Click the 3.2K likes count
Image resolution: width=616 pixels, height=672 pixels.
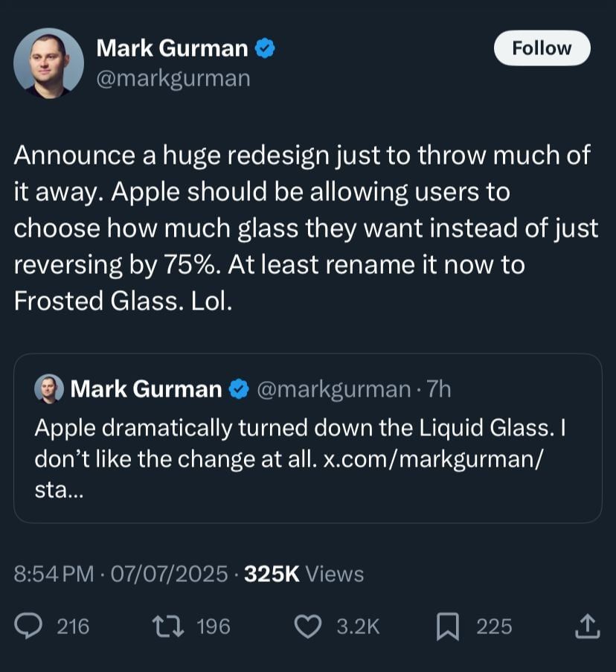[x=358, y=627]
